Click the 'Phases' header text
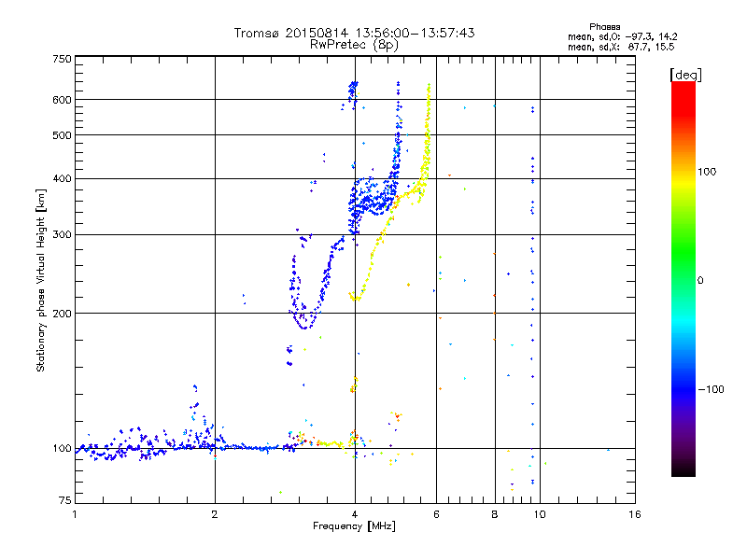Viewport: 747px width, 560px height. pyautogui.click(x=604, y=27)
